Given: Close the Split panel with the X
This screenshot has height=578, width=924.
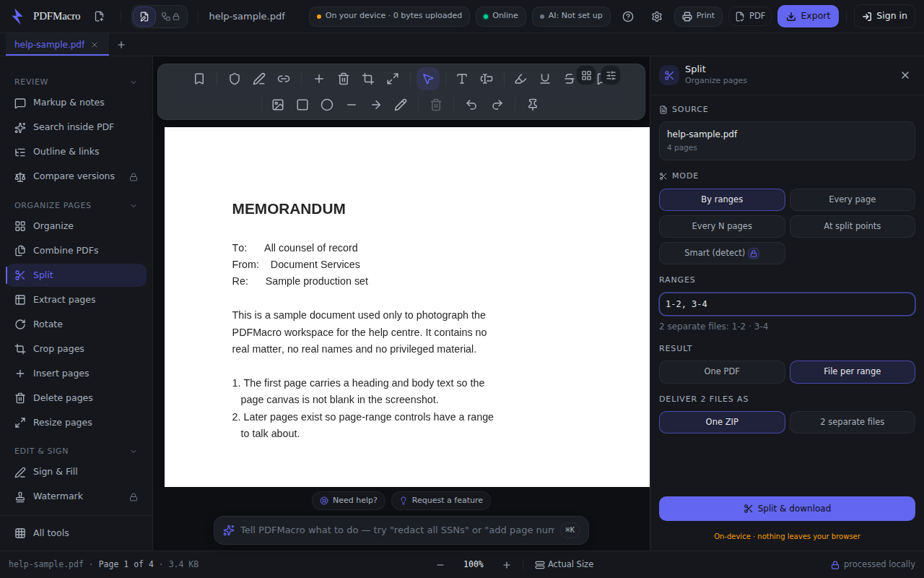Looking at the screenshot, I should click(905, 75).
